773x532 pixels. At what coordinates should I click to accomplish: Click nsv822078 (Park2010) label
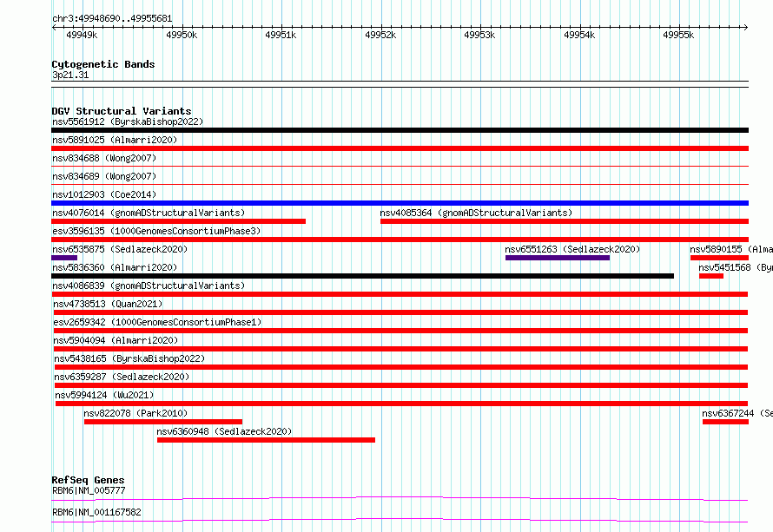(x=135, y=413)
